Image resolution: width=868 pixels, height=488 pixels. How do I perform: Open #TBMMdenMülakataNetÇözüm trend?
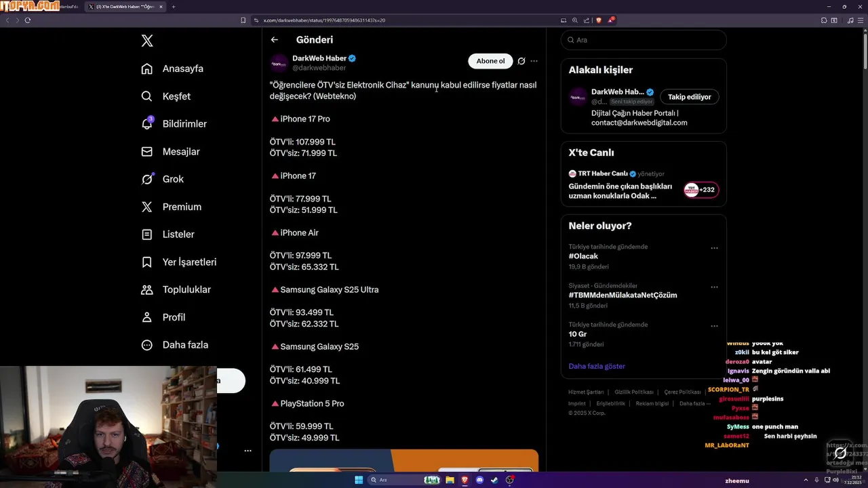[x=623, y=295]
